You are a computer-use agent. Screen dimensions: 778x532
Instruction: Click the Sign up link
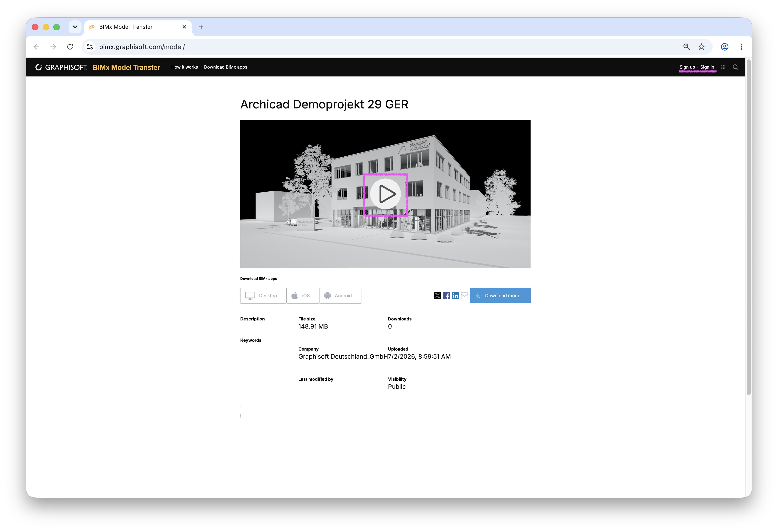point(687,67)
